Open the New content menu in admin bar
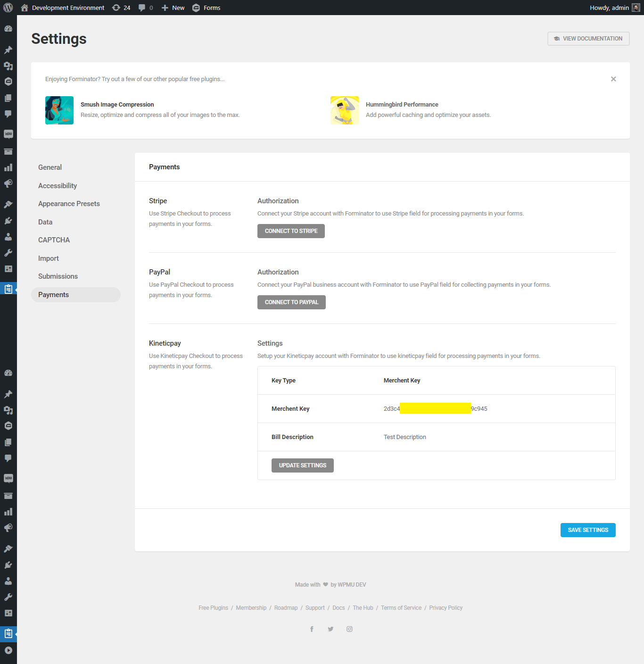Viewport: 644px width, 664px height. pos(173,8)
